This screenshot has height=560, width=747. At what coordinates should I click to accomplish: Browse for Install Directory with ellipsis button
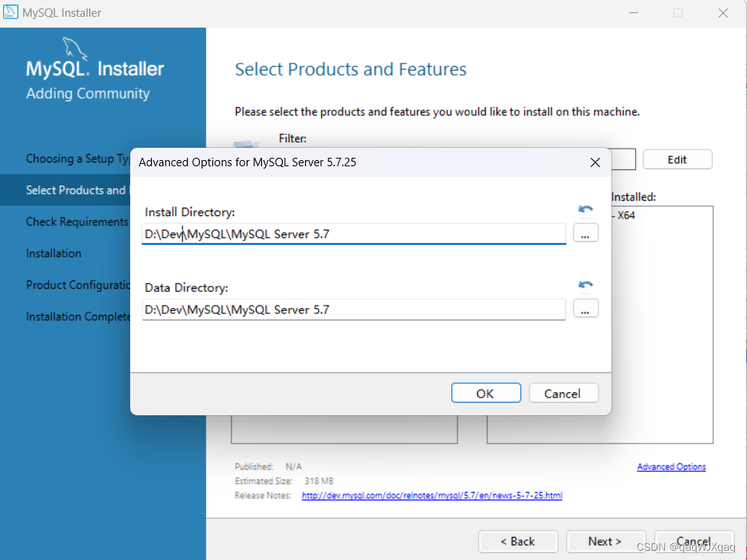(585, 234)
